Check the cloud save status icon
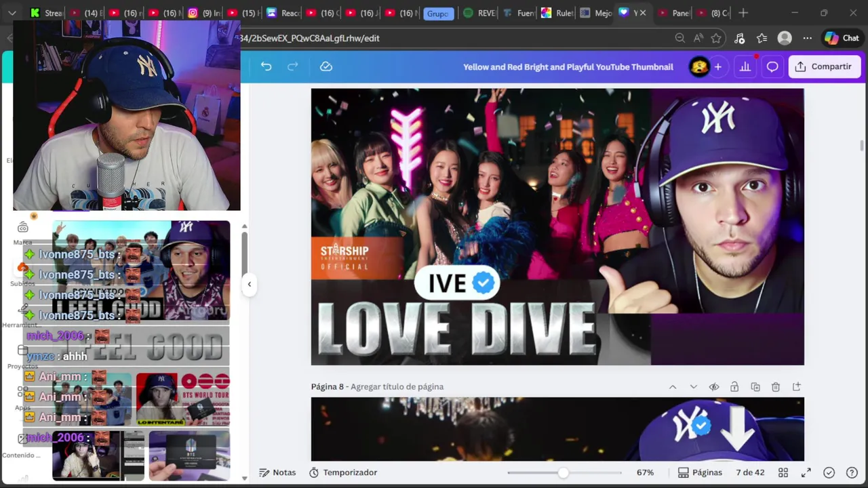 tap(326, 66)
